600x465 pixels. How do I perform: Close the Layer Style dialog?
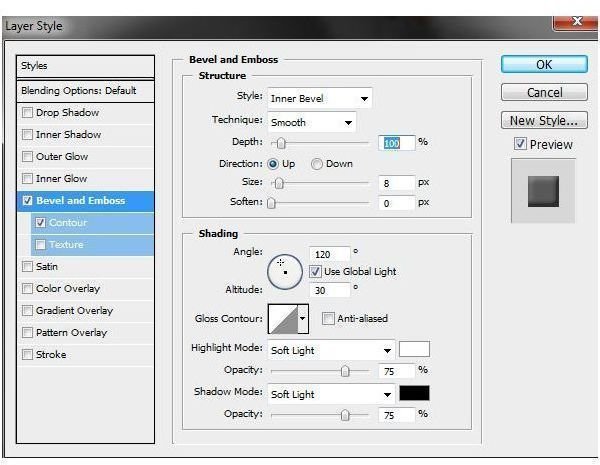575,22
